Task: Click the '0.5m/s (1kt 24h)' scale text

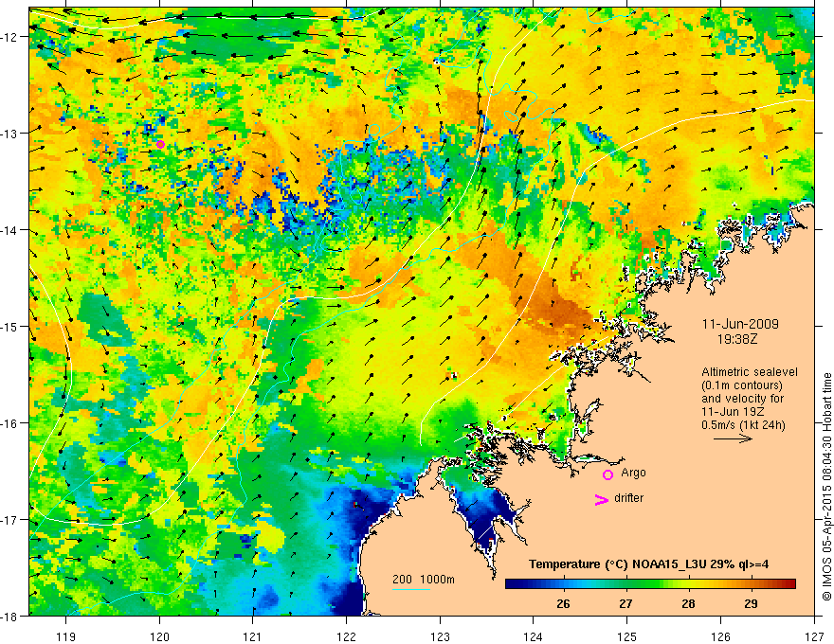Action: 744,424
